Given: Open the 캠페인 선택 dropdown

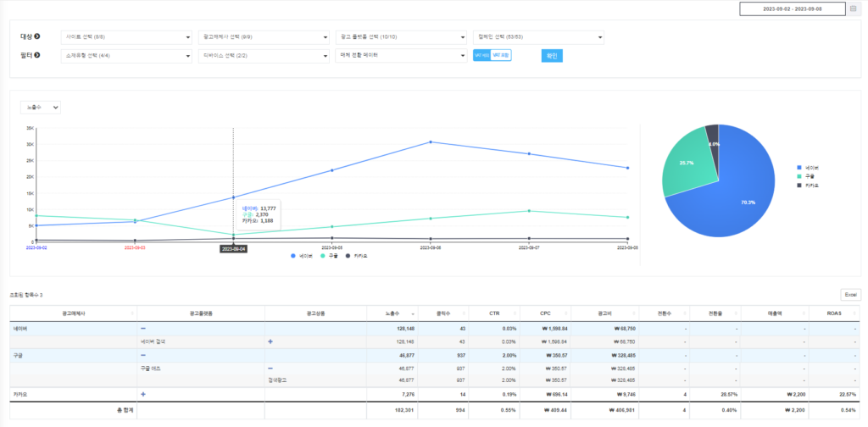Looking at the screenshot, I should tap(538, 37).
